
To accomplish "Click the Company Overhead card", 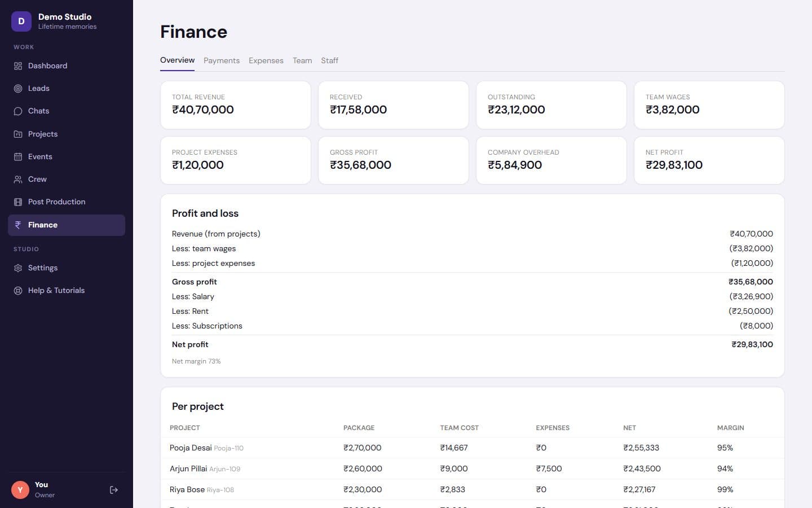I will pyautogui.click(x=551, y=160).
